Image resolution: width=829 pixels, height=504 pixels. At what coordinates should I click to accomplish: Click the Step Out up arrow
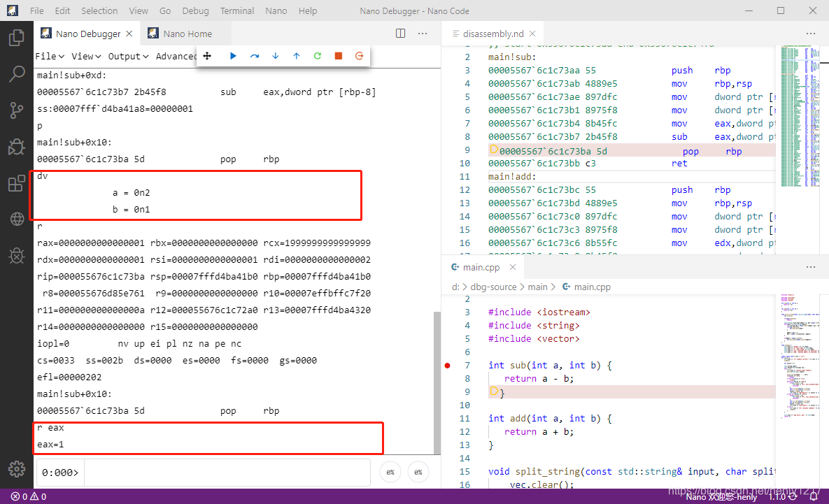(x=297, y=56)
